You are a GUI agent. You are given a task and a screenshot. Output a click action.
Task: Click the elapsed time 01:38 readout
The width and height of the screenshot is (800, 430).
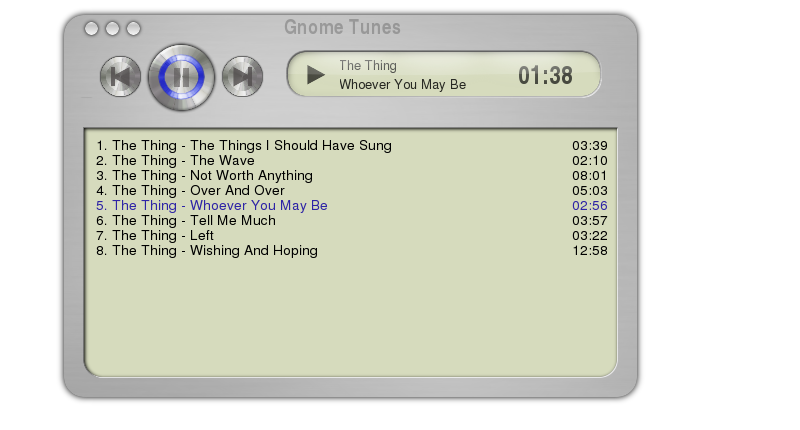point(545,75)
